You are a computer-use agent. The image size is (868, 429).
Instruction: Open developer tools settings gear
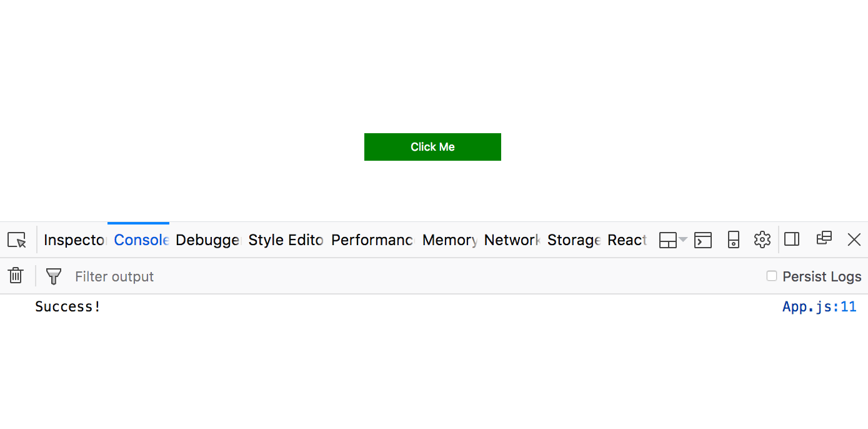click(762, 240)
